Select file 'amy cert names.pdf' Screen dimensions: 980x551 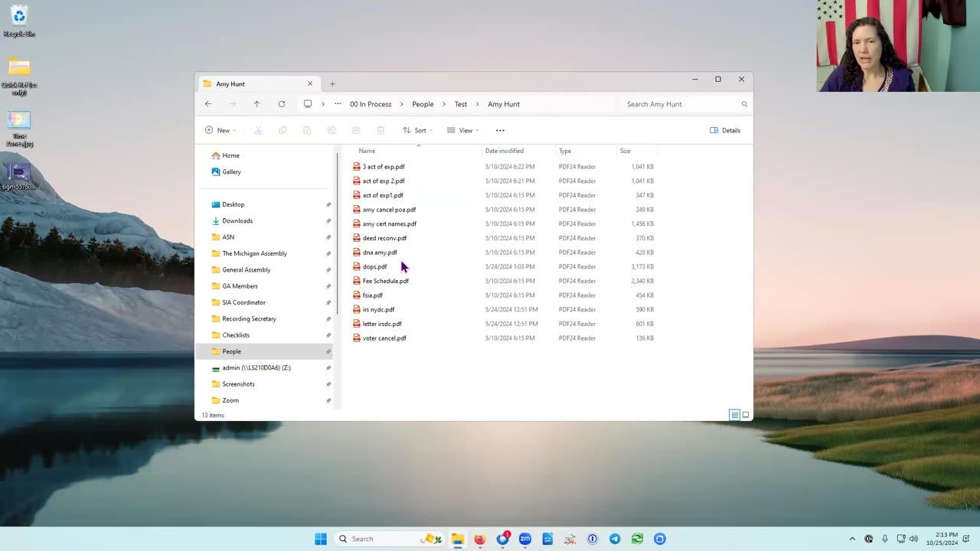tap(390, 224)
